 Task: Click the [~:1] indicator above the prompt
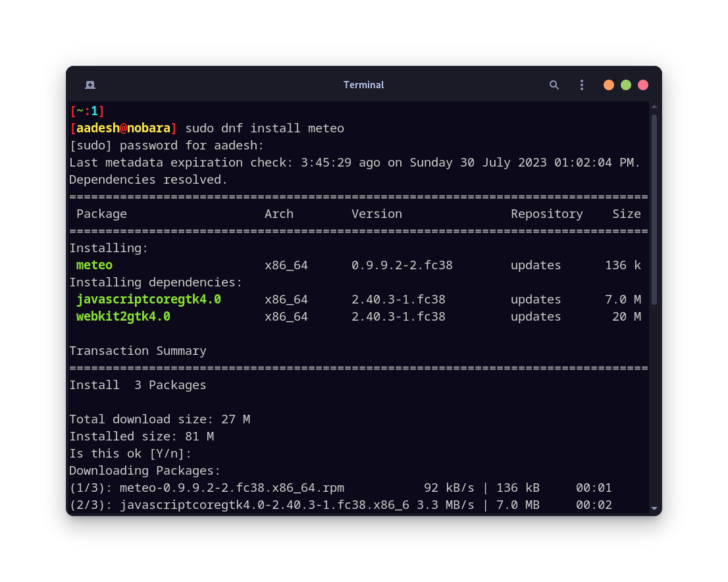point(86,111)
